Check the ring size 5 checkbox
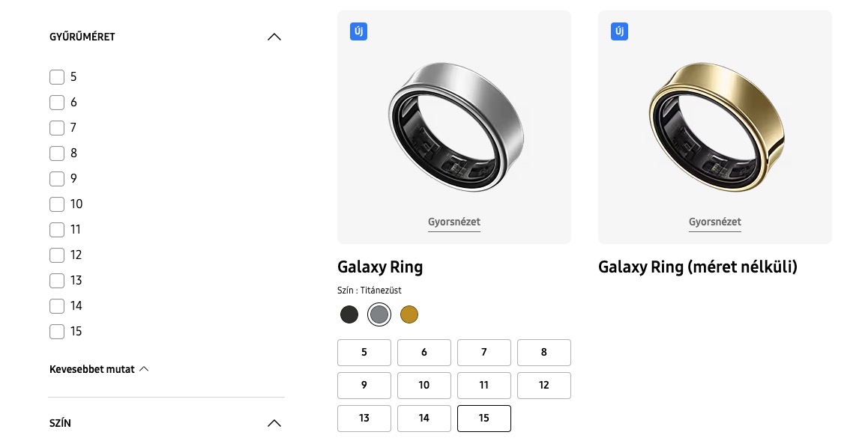 pyautogui.click(x=57, y=77)
